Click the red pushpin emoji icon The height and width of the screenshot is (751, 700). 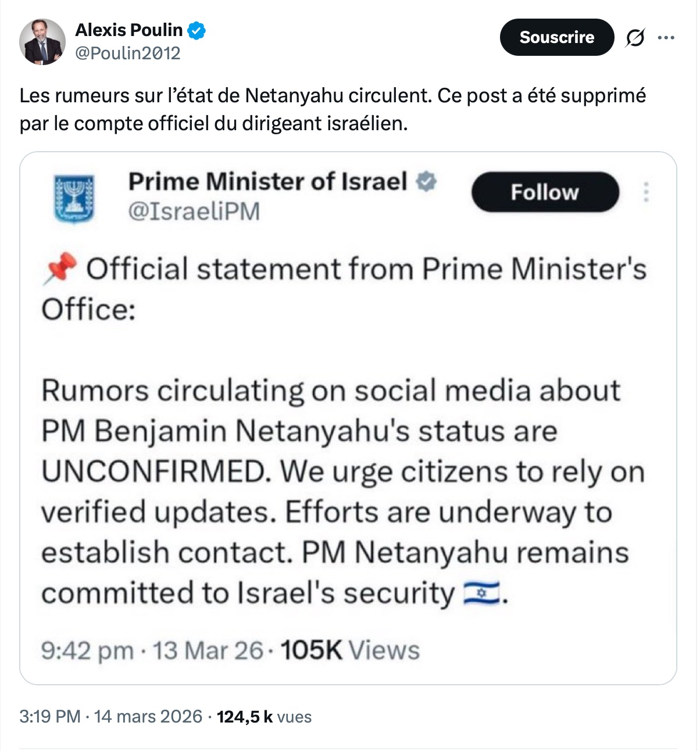click(x=60, y=270)
